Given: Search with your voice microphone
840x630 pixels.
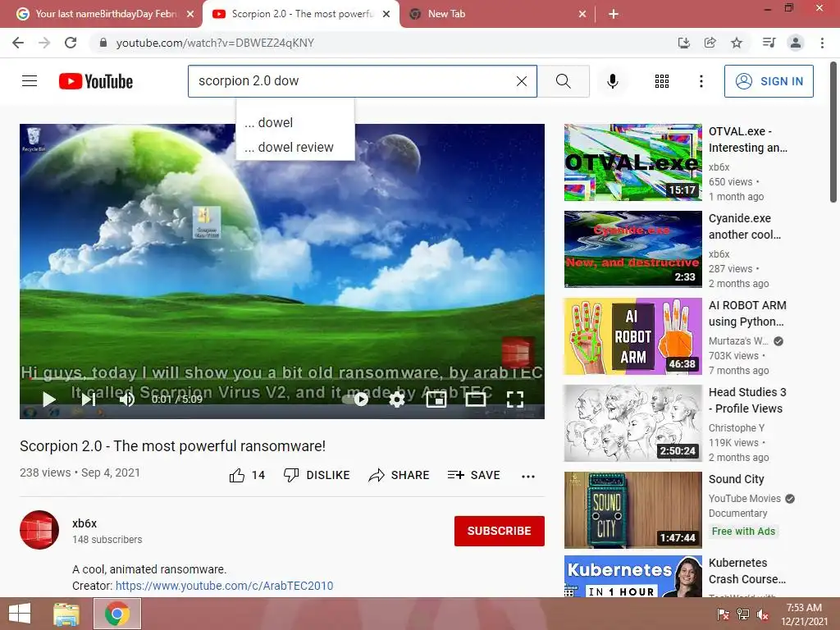Looking at the screenshot, I should (612, 81).
